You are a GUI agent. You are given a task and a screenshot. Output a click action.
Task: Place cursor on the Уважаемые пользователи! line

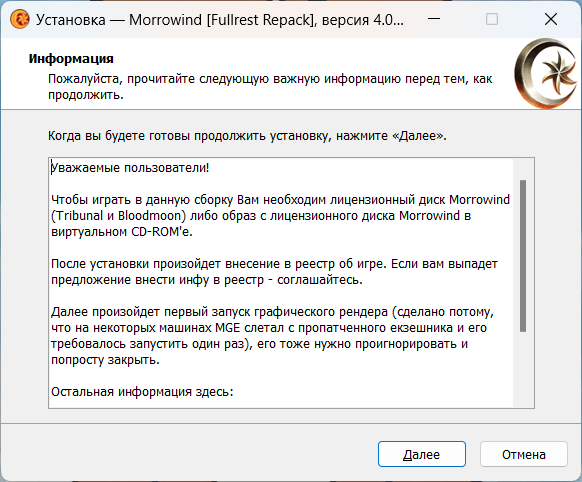click(x=130, y=168)
